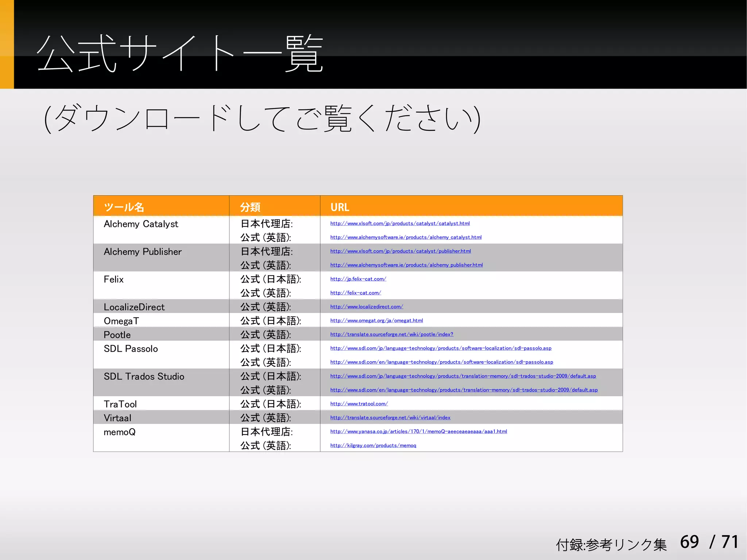
Task: Select the 'Alchemy Publisher' cell
Action: (161, 258)
